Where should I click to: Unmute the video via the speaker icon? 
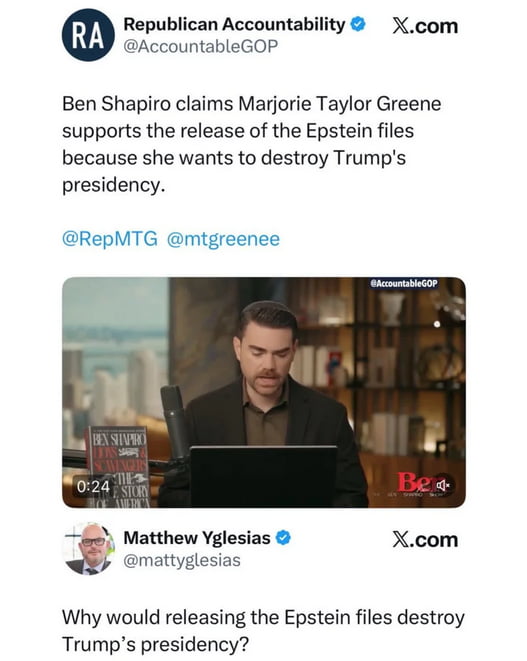(x=443, y=485)
